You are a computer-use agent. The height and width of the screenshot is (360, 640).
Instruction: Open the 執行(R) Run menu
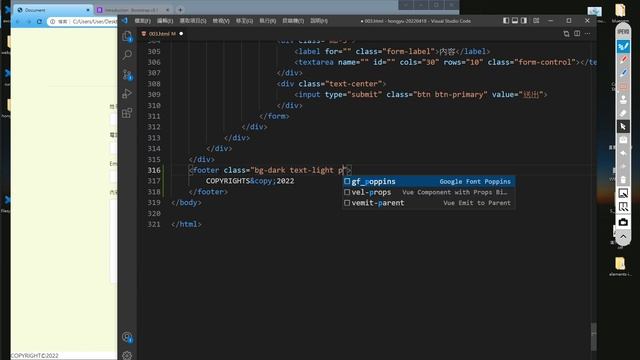pos(267,21)
